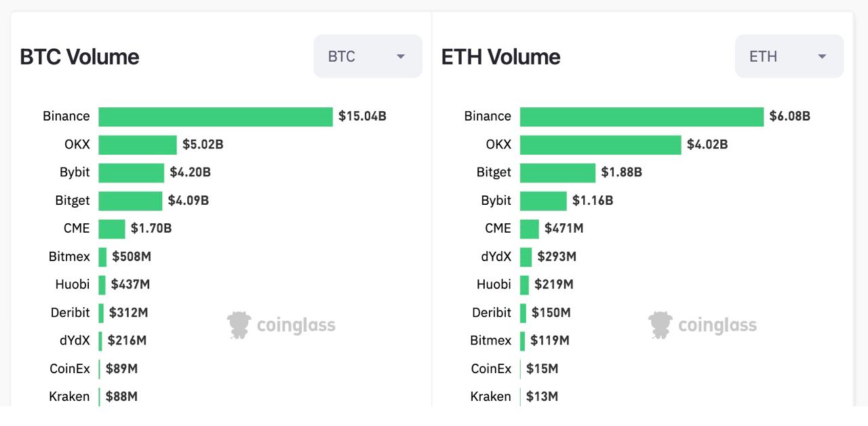Select Binance in the BTC Volume chart
This screenshot has width=868, height=426.
tap(66, 116)
